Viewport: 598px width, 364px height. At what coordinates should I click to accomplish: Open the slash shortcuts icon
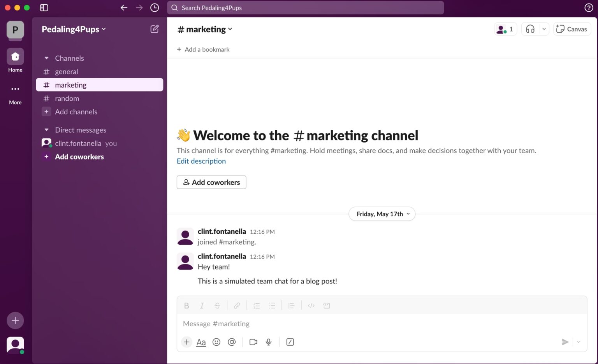click(x=290, y=342)
